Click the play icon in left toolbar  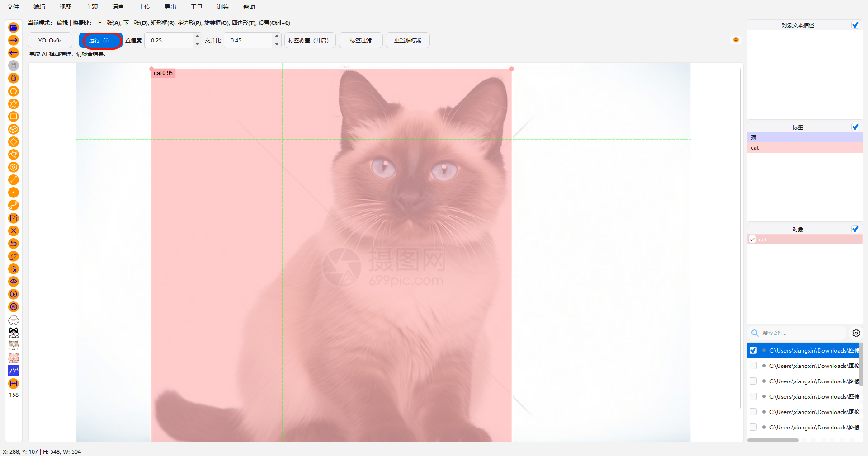tap(14, 294)
